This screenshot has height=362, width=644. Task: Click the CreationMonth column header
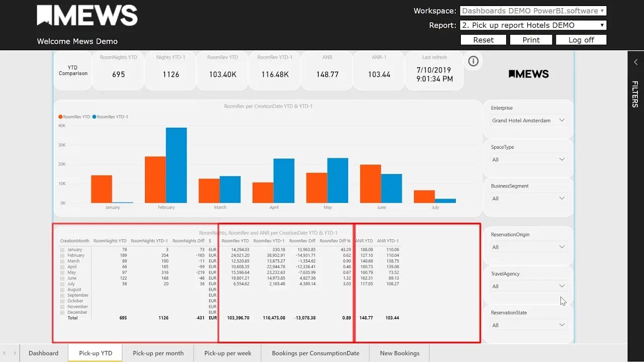tap(74, 241)
